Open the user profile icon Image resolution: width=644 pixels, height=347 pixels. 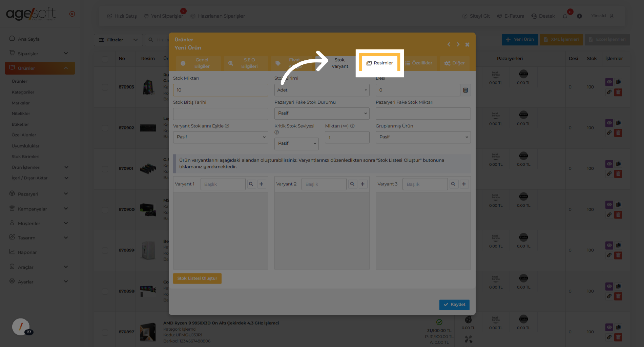(612, 16)
